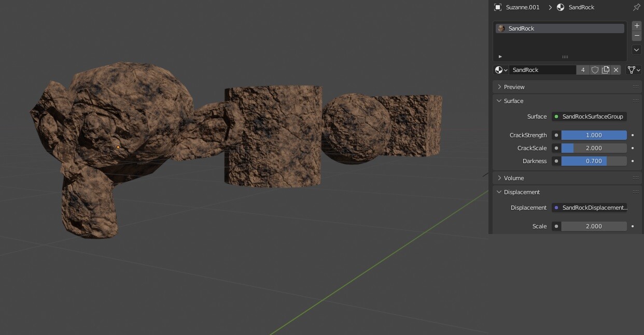Pin the properties context with the pin icon

click(636, 7)
